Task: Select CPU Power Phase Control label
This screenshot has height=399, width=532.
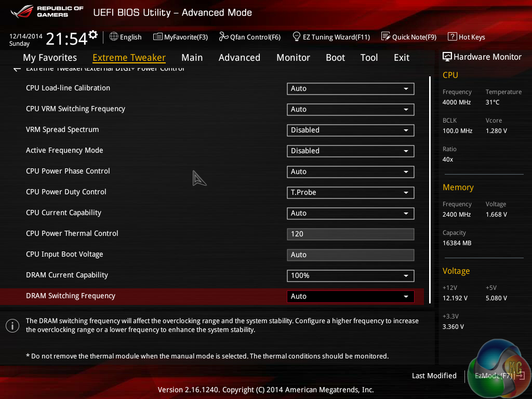Action: (68, 171)
